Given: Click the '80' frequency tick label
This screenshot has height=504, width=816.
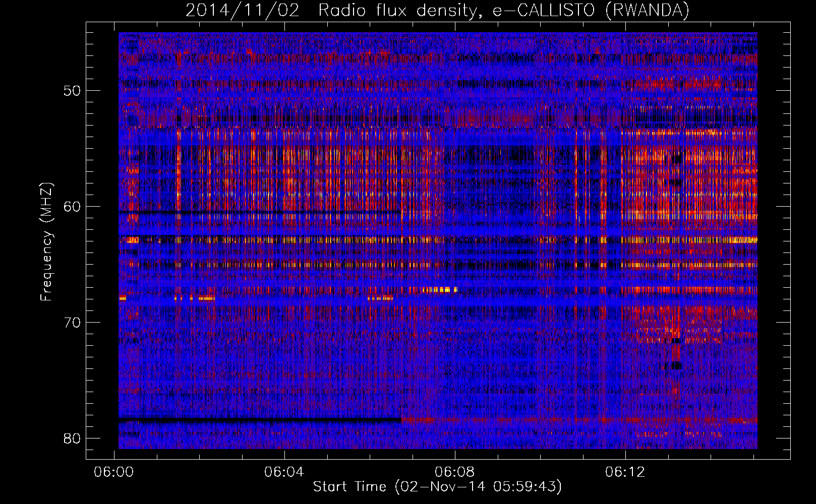Looking at the screenshot, I should point(73,438).
